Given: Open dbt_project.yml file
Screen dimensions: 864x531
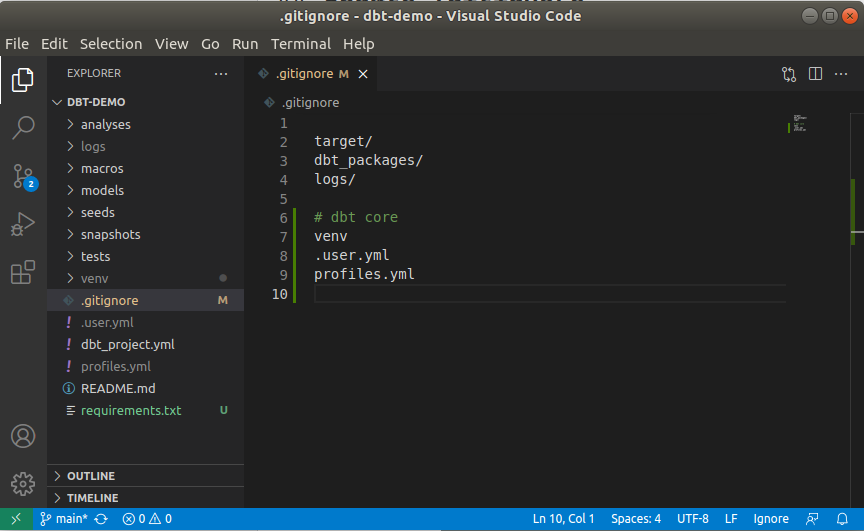Looking at the screenshot, I should [145, 344].
